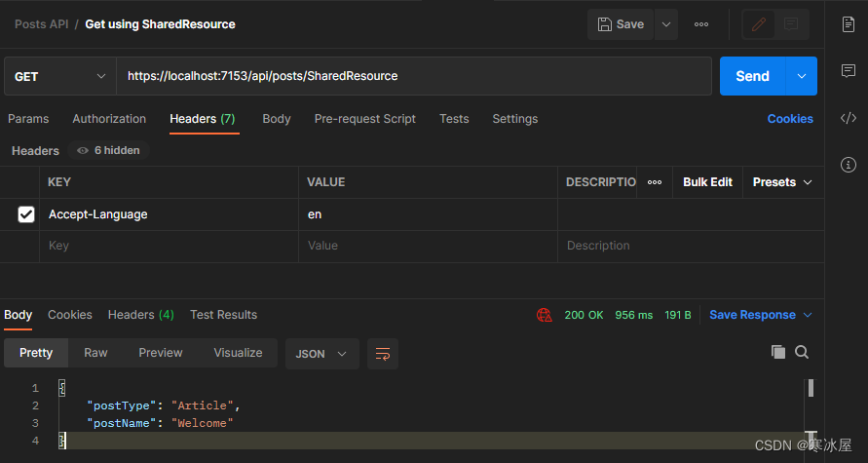The height and width of the screenshot is (463, 868).
Task: Open the Save options dropdown arrow
Action: tap(666, 24)
